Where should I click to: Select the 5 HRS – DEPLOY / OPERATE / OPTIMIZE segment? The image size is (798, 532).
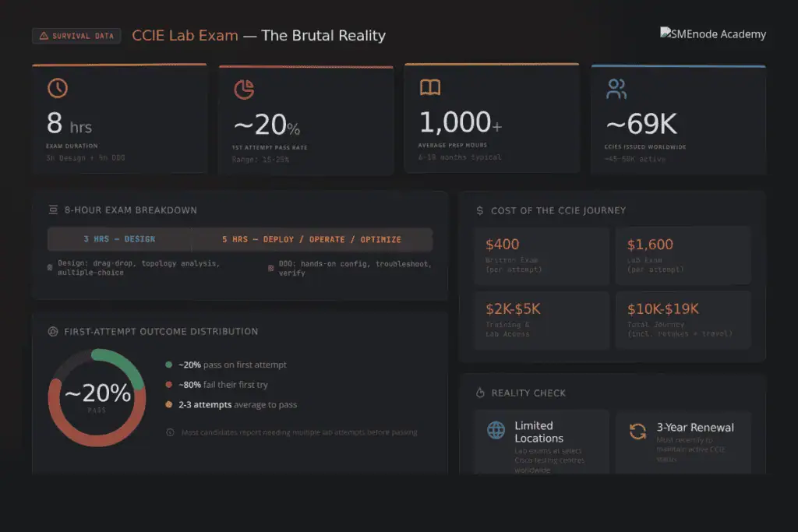pos(312,240)
